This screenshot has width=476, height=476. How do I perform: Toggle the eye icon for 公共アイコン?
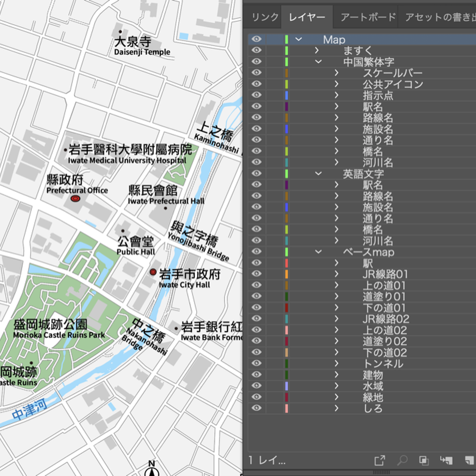tap(257, 84)
